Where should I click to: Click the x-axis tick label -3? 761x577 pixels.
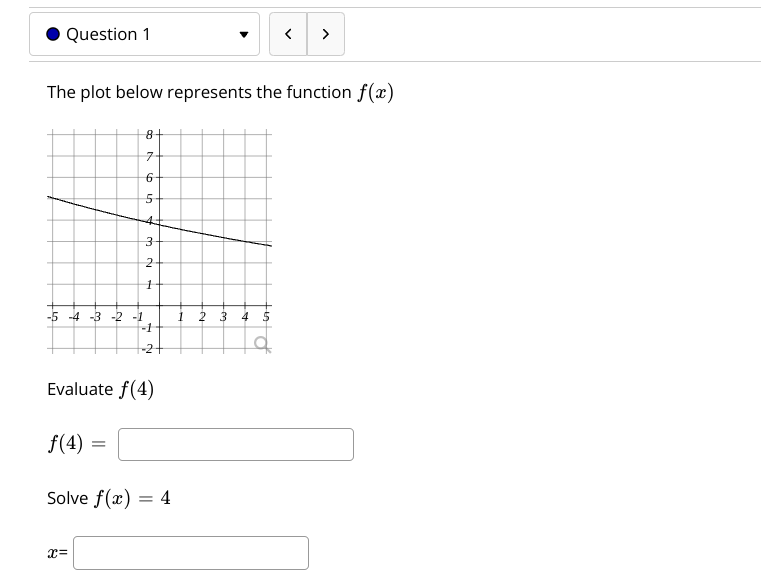(x=95, y=317)
